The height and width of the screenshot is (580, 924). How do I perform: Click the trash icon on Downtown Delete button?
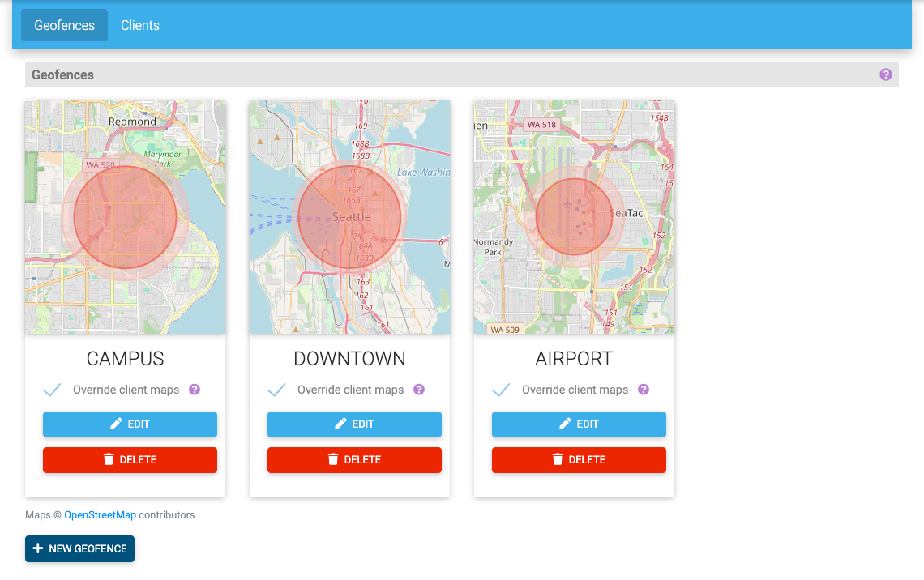coord(333,459)
